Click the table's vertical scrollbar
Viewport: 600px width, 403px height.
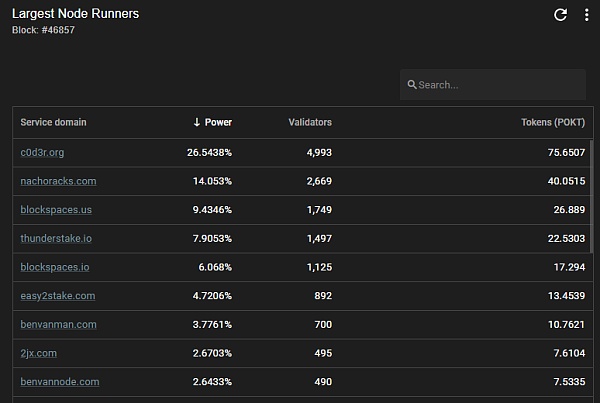coord(591,196)
